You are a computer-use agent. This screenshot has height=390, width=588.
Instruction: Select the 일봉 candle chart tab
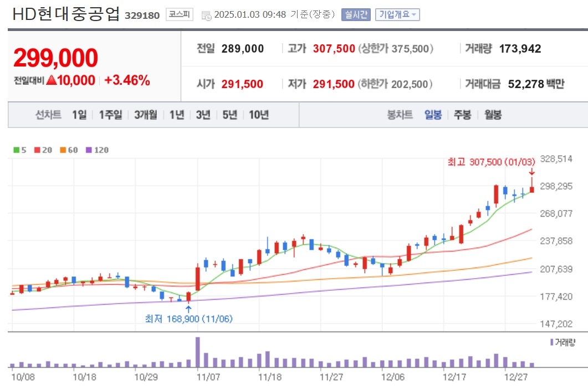click(x=433, y=115)
